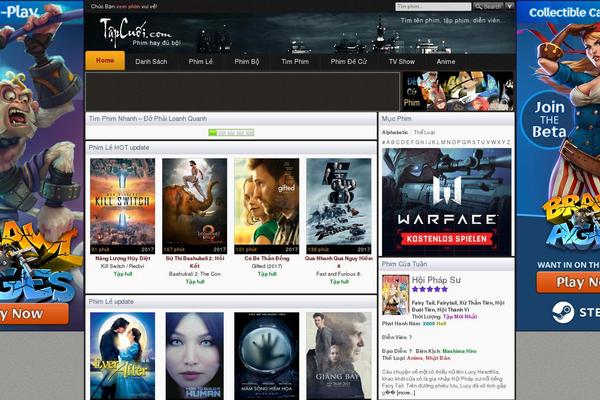The height and width of the screenshot is (400, 600).
Task: Open the Đề Cử Phim banner
Action: 458,91
